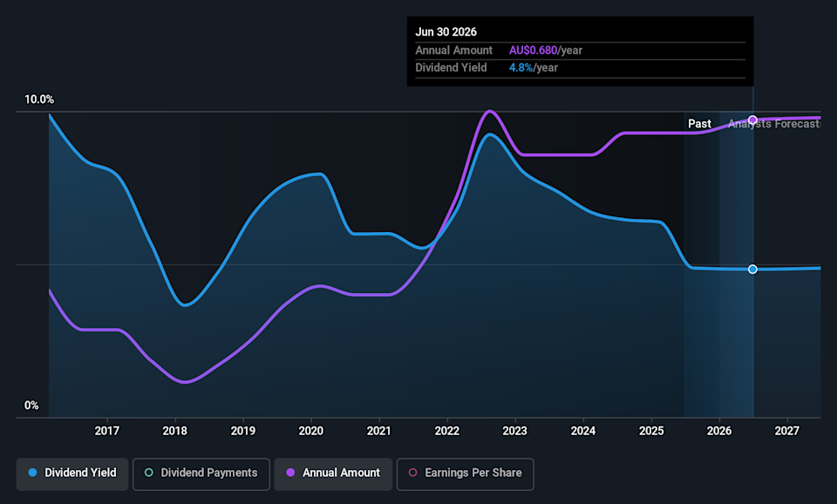Viewport: 837px width, 504px height.
Task: Click the 0% y-axis label
Action: click(31, 405)
